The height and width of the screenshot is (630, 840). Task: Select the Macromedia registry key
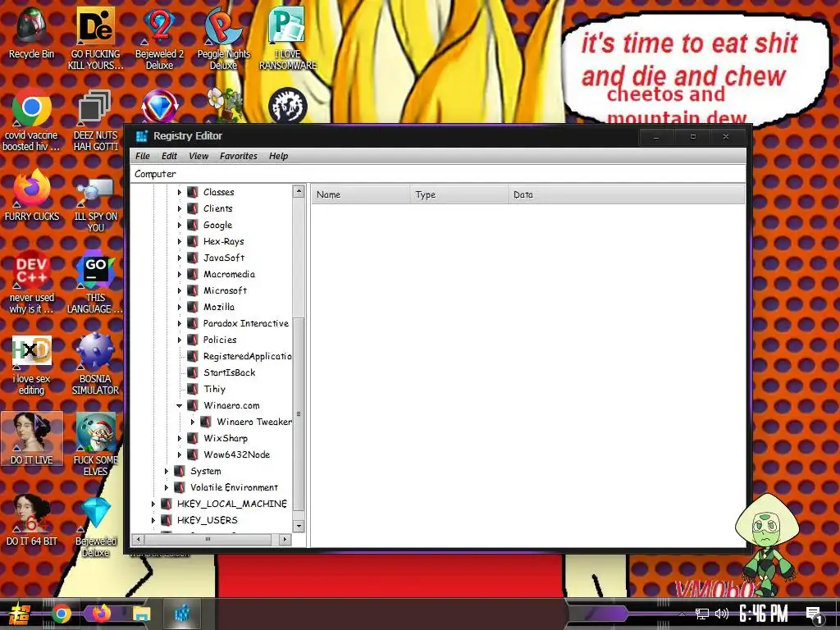[229, 274]
